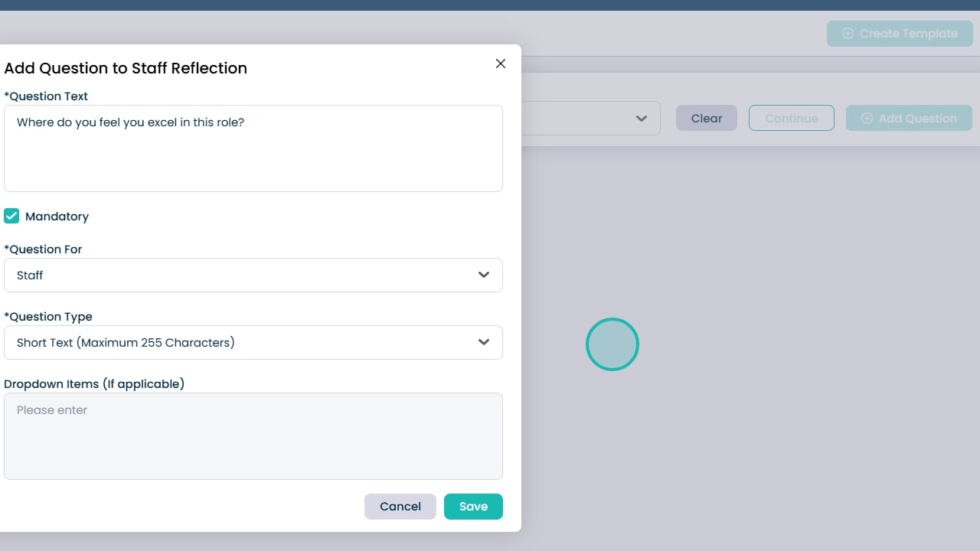Click the plus icon on Add Question
This screenshot has width=980, height=551.
pyautogui.click(x=867, y=119)
